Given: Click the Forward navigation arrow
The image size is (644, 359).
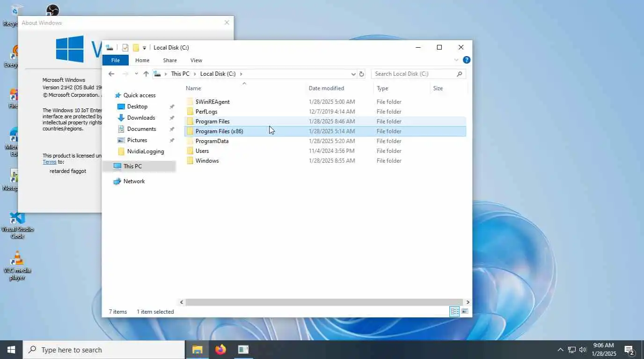Looking at the screenshot, I should [x=125, y=74].
